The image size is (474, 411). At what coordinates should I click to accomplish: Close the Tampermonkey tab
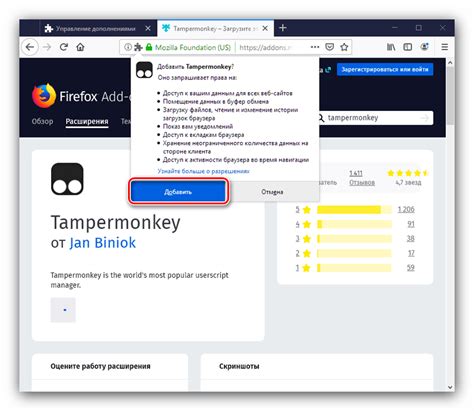(265, 29)
